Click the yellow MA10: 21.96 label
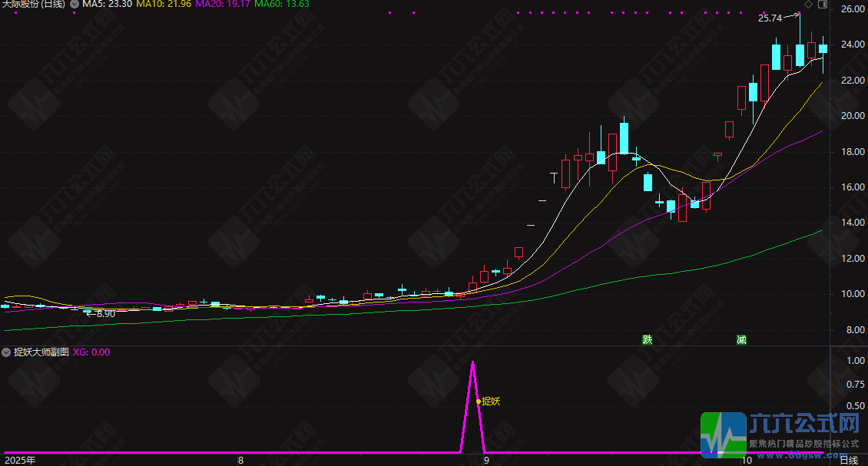The height and width of the screenshot is (466, 868). (164, 5)
